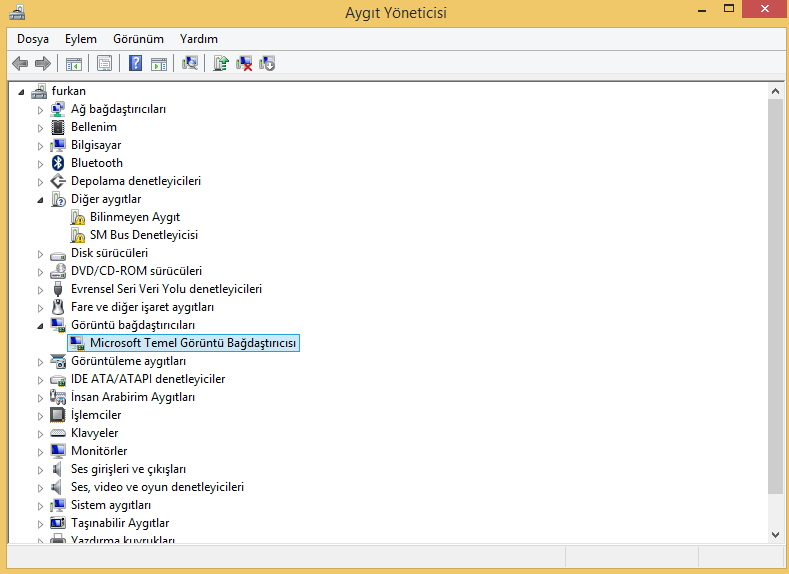Click the Depolama denetleyicileri icon

coord(58,181)
